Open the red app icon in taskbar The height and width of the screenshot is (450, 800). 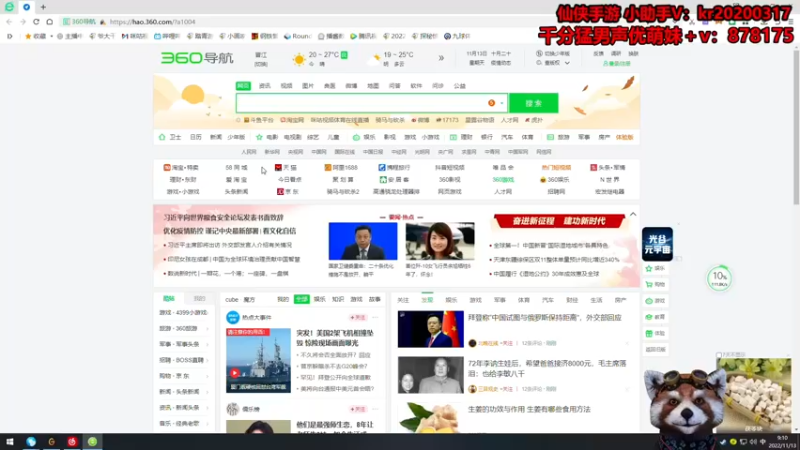[x=72, y=442]
